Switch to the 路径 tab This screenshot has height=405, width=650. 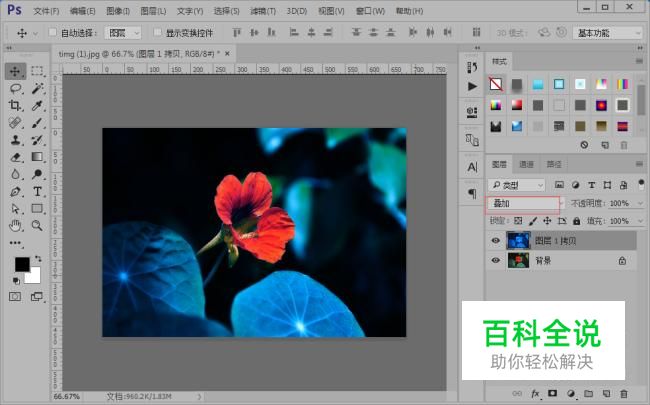point(554,165)
